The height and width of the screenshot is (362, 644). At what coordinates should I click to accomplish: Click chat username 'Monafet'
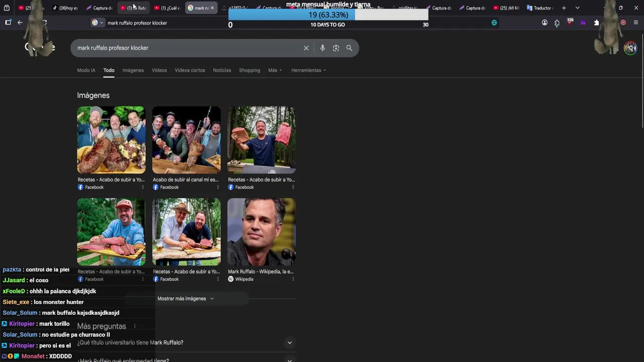coord(33,356)
